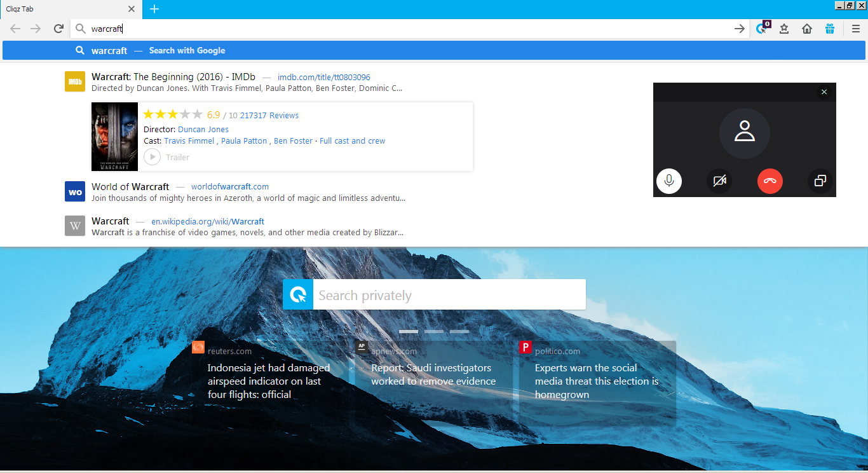Click the World of Warcraft site icon

(75, 191)
